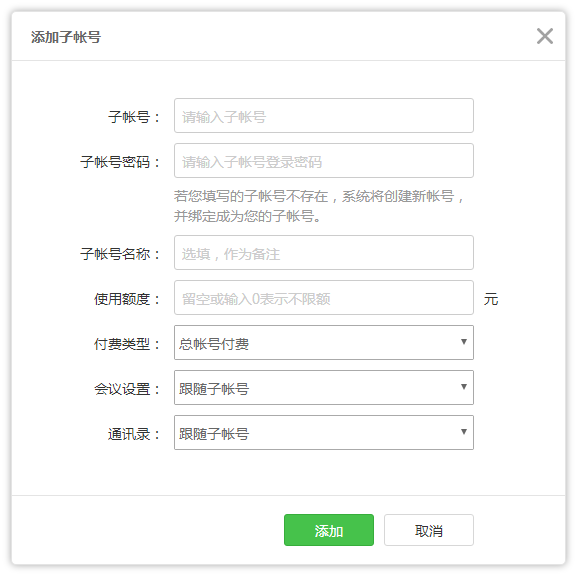Viewport: 577px width, 578px height.
Task: Click the 使用额度： label
Action: (127, 299)
